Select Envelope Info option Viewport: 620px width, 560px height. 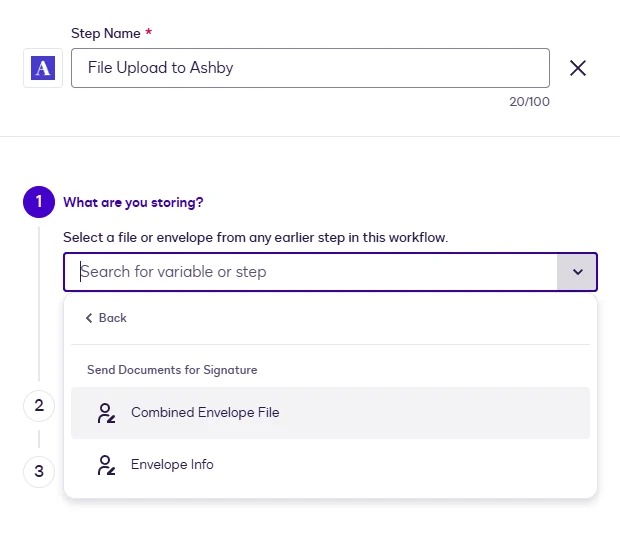point(330,464)
